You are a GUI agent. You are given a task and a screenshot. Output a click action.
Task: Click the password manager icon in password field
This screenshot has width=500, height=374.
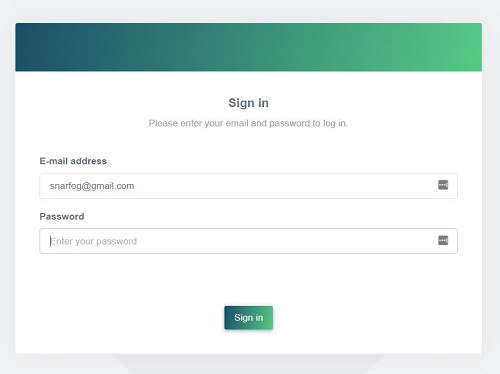[x=443, y=240]
